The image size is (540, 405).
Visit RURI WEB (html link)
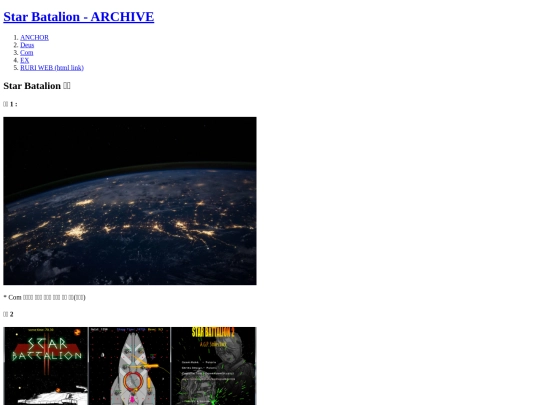52,68
